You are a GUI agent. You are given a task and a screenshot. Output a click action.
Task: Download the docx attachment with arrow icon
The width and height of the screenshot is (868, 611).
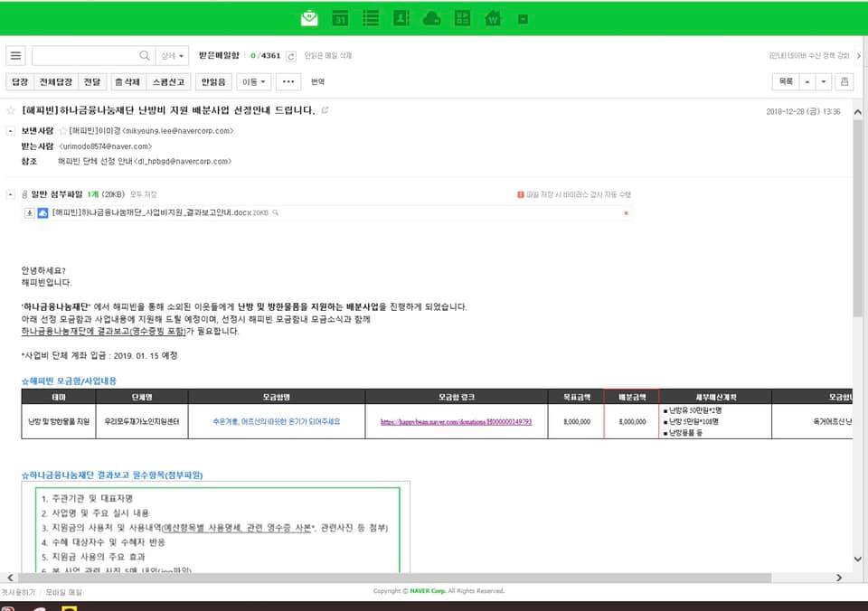(30, 213)
